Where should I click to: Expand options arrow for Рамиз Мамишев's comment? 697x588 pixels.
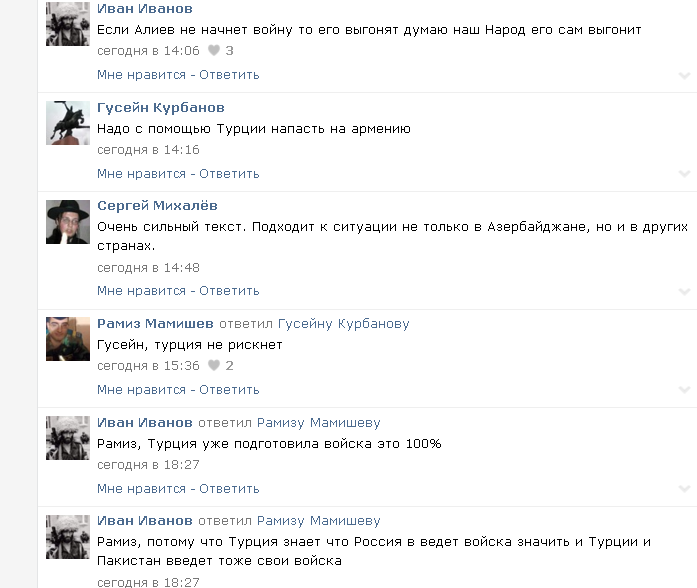pos(684,390)
